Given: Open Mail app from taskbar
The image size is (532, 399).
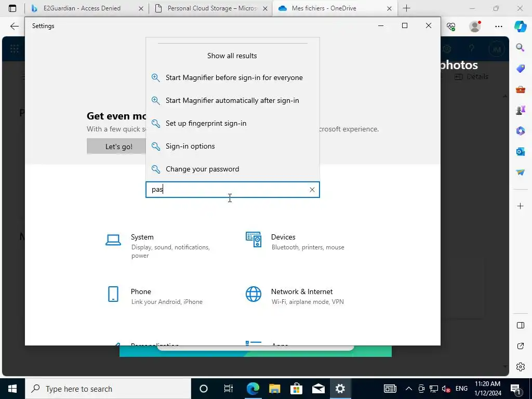Looking at the screenshot, I should coord(318,389).
